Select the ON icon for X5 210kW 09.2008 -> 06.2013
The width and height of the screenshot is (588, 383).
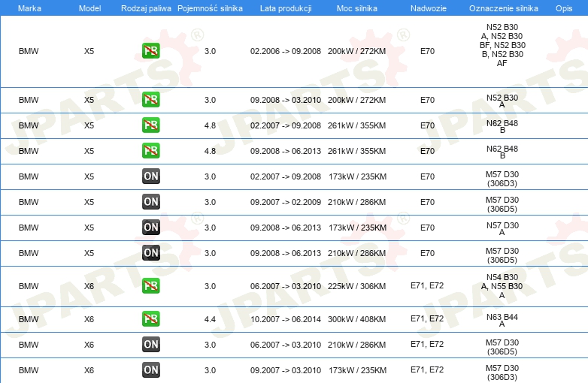point(150,253)
